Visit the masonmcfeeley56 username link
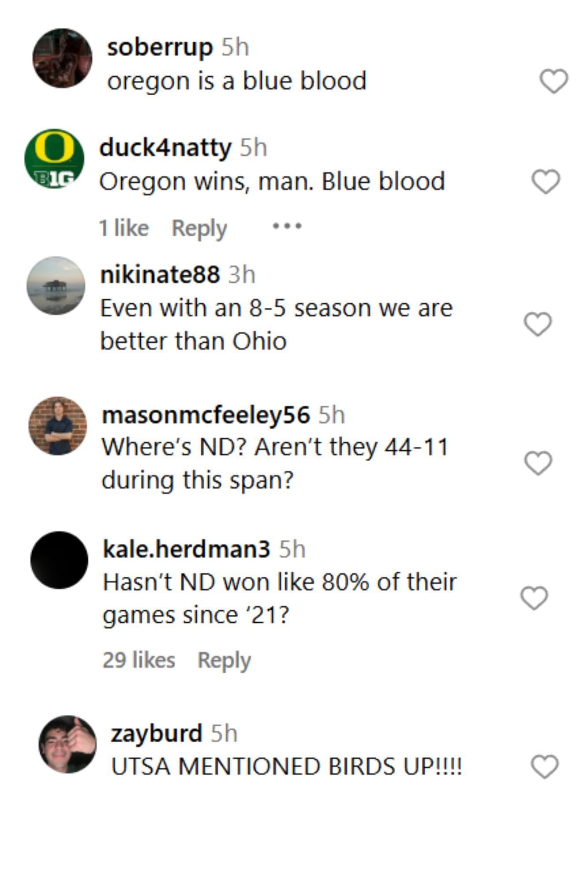Screen dimensions: 588x882 click(206, 415)
